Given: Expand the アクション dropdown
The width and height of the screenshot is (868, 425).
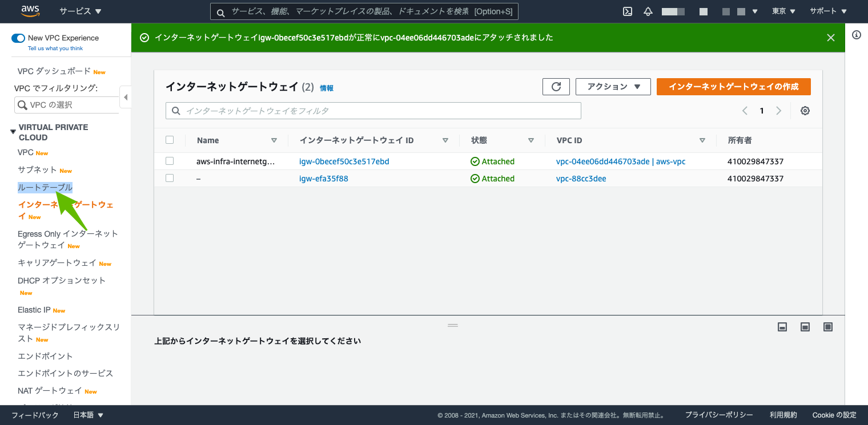Looking at the screenshot, I should tap(613, 87).
